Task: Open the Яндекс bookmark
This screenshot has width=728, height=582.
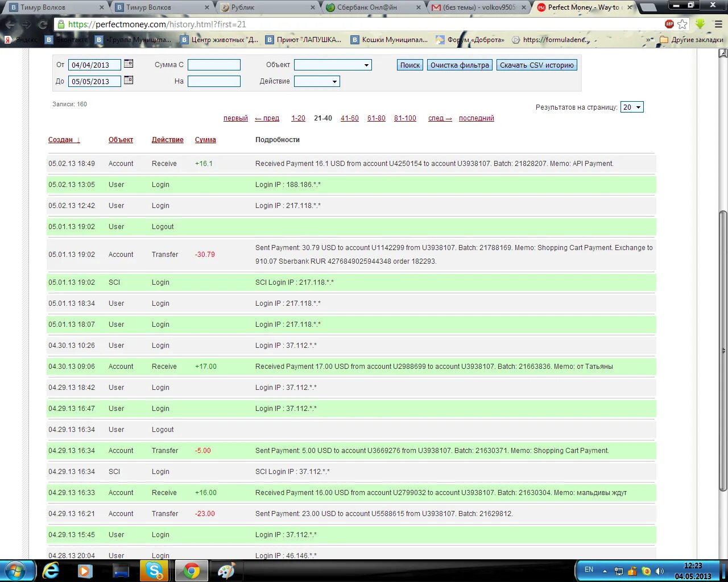Action: point(20,40)
